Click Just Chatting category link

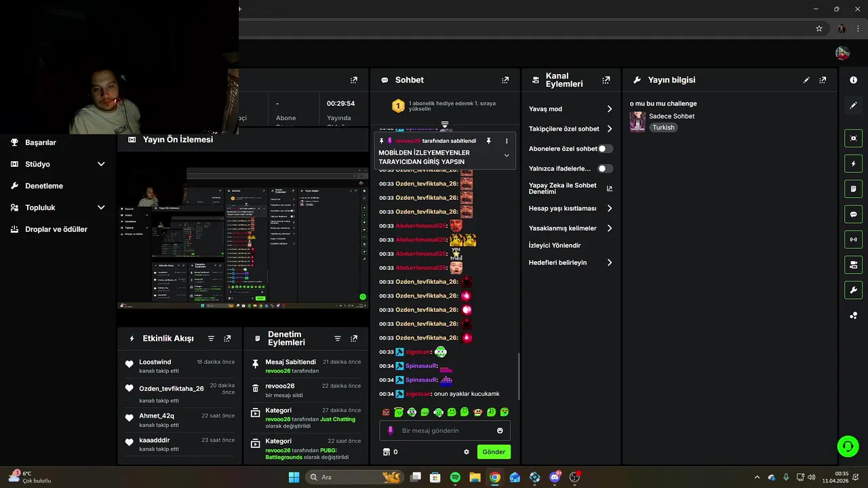coord(338,420)
